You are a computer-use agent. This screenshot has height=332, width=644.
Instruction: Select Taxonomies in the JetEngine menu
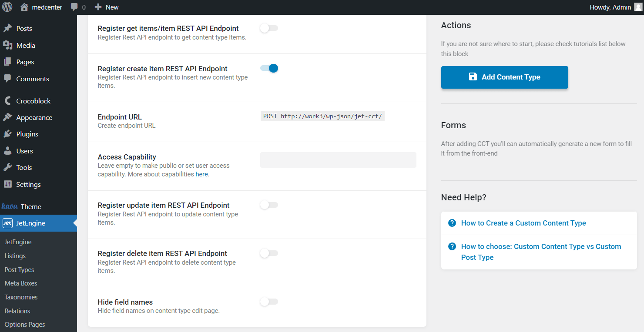tap(20, 297)
